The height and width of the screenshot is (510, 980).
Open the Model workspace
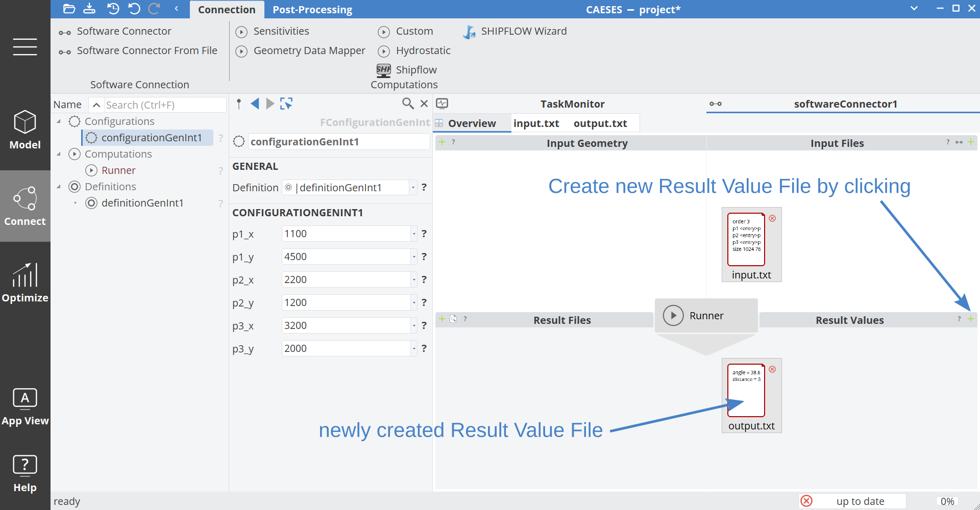click(x=25, y=130)
